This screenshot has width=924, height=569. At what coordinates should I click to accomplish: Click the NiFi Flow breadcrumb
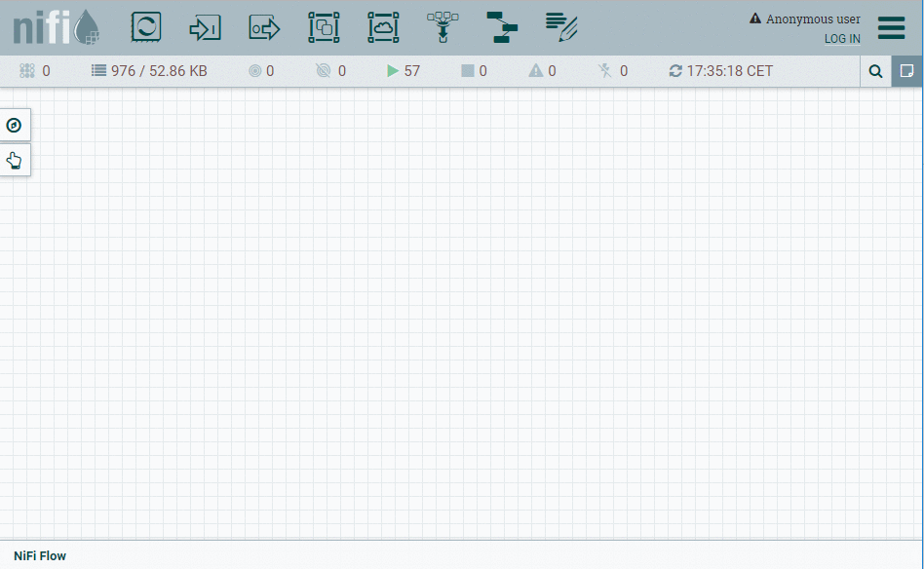coord(40,555)
